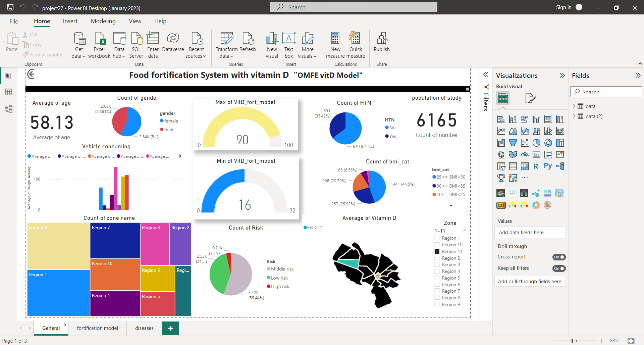Screen dimensions: 644x345
Task: Click the SQL Server icon
Action: [x=136, y=39]
